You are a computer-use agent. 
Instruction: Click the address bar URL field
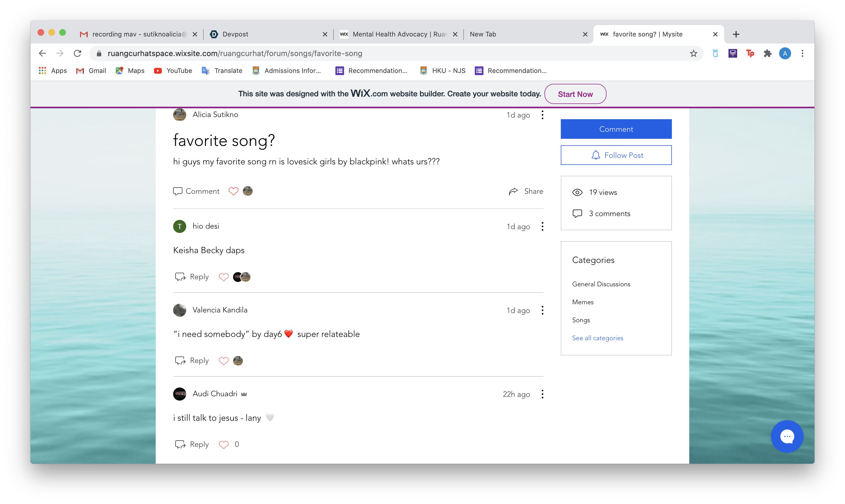pyautogui.click(x=373, y=53)
